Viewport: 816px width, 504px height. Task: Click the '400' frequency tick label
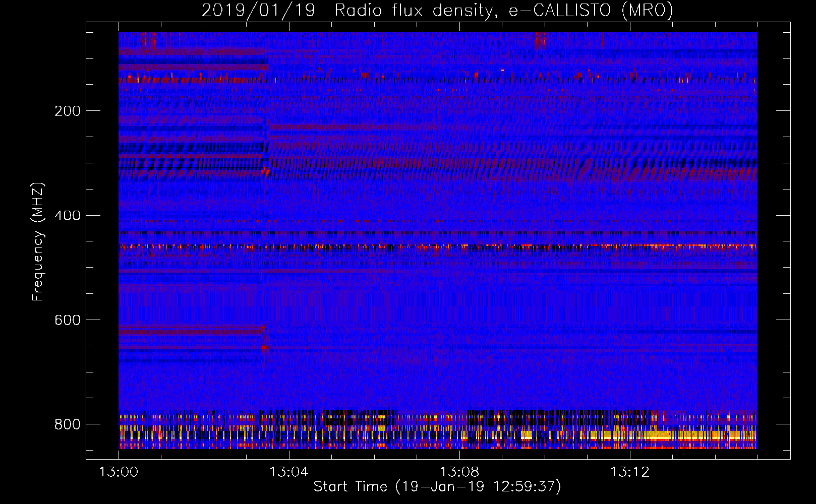(x=68, y=216)
